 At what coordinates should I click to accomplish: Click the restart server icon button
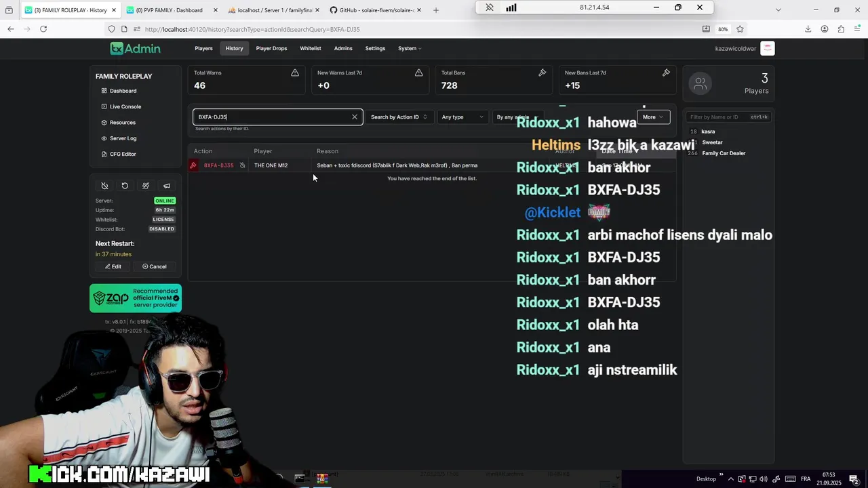coord(125,186)
